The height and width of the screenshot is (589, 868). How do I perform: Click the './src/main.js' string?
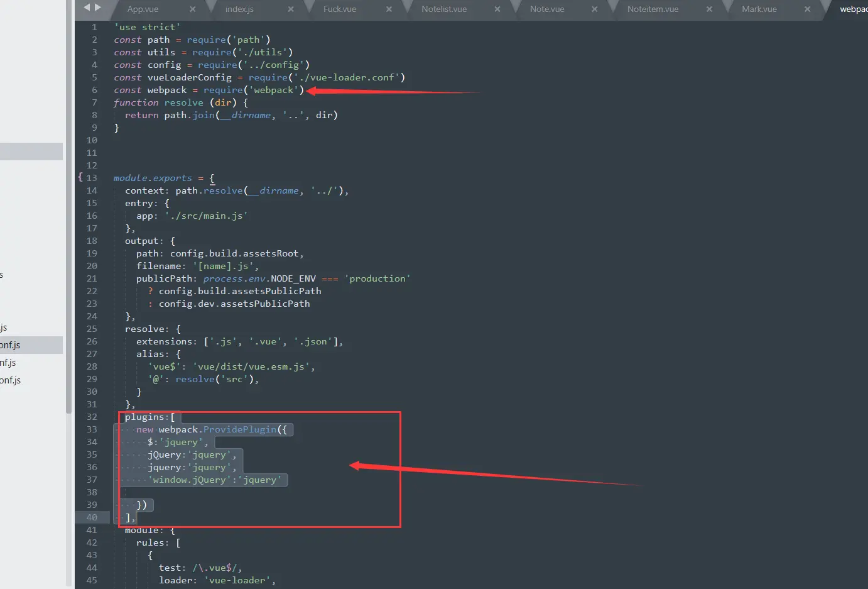(206, 216)
